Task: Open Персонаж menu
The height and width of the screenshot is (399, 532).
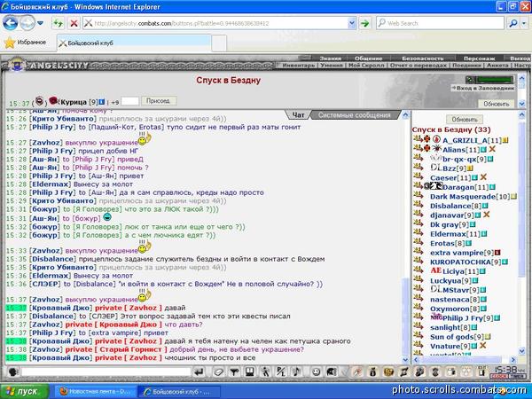Action: pyautogui.click(x=479, y=59)
